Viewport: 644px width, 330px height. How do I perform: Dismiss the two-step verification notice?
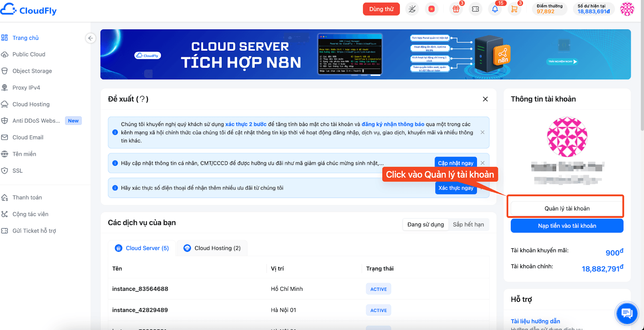pyautogui.click(x=483, y=132)
